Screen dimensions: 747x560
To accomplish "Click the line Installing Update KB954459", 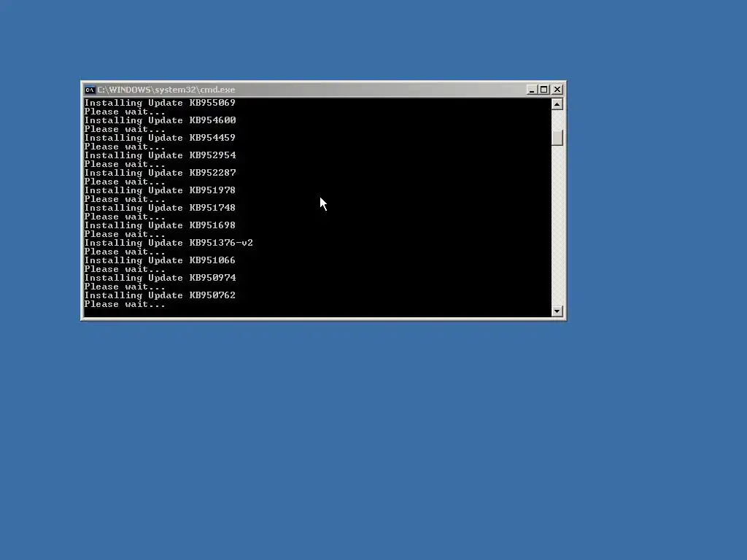I will (x=160, y=138).
